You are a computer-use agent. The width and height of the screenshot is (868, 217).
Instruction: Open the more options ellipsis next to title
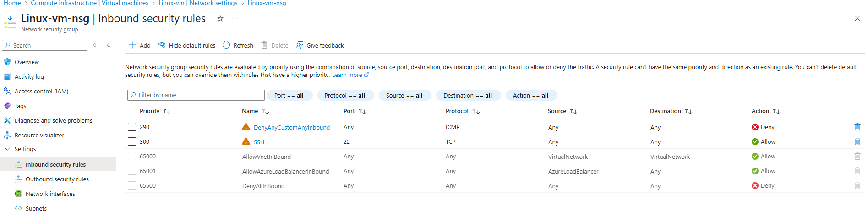235,18
